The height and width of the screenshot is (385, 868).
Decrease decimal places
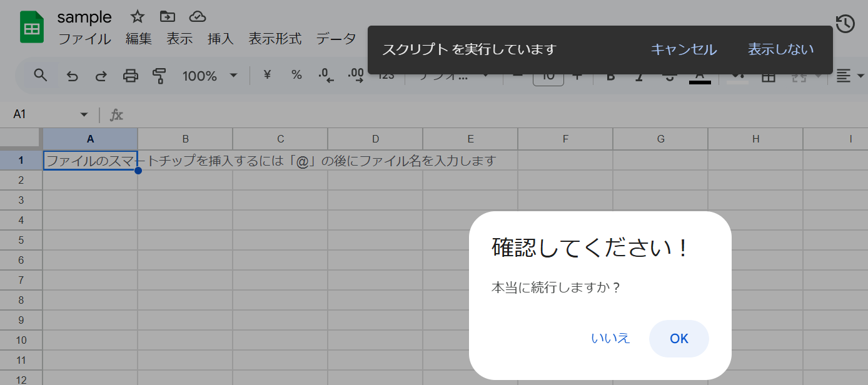point(325,75)
